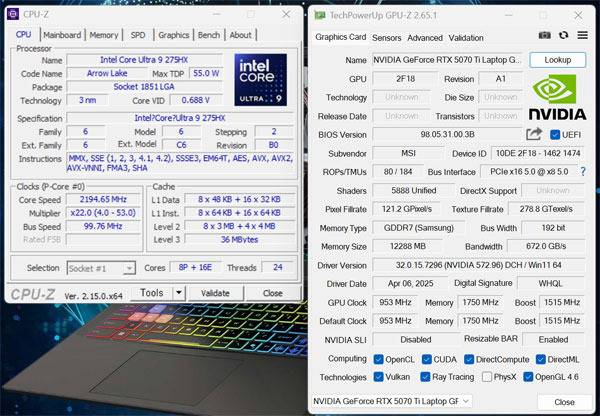Enable the PhysX checkbox

coord(488,377)
